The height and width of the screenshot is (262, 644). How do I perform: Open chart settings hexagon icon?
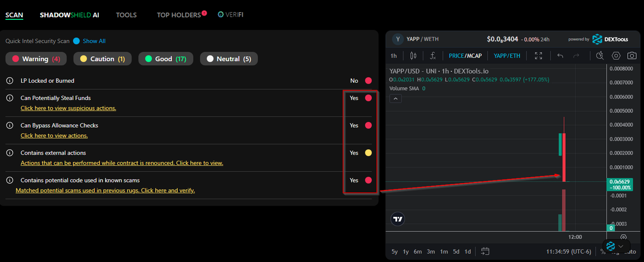616,56
